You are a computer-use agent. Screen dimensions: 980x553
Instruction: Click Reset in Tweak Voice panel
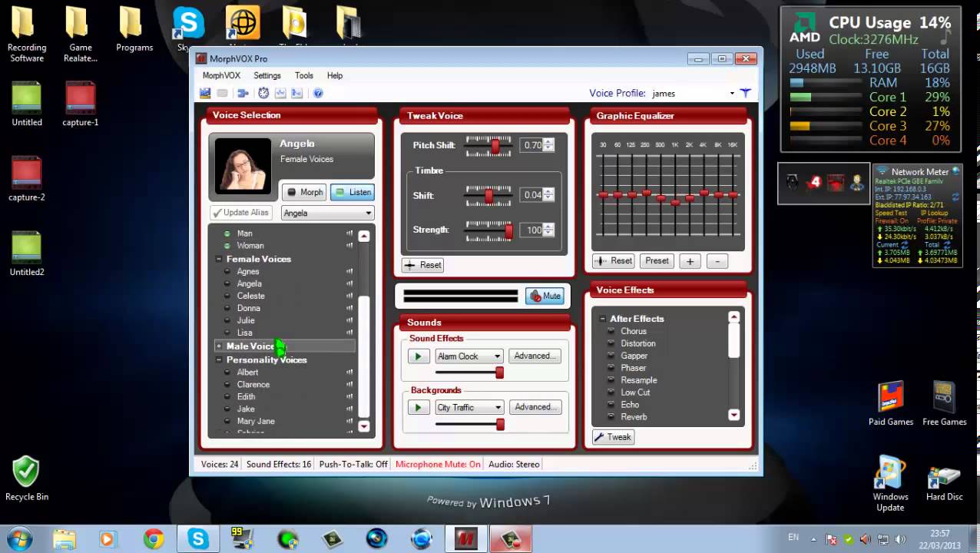[x=423, y=265]
